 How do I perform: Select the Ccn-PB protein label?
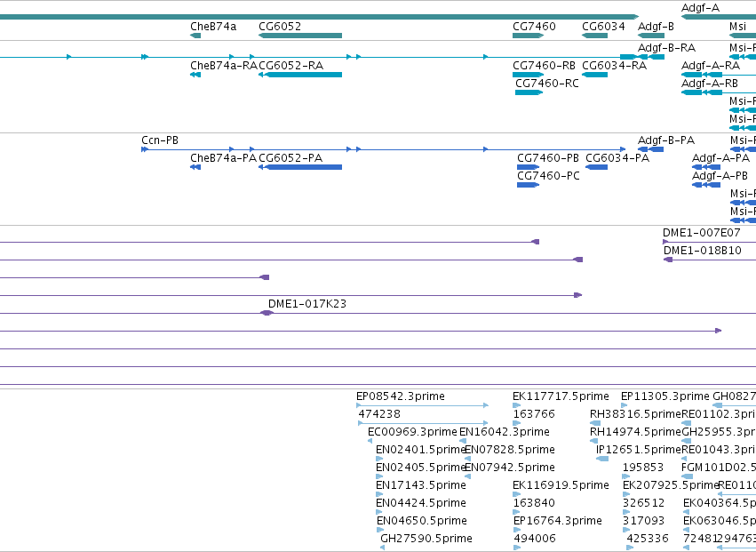click(160, 140)
